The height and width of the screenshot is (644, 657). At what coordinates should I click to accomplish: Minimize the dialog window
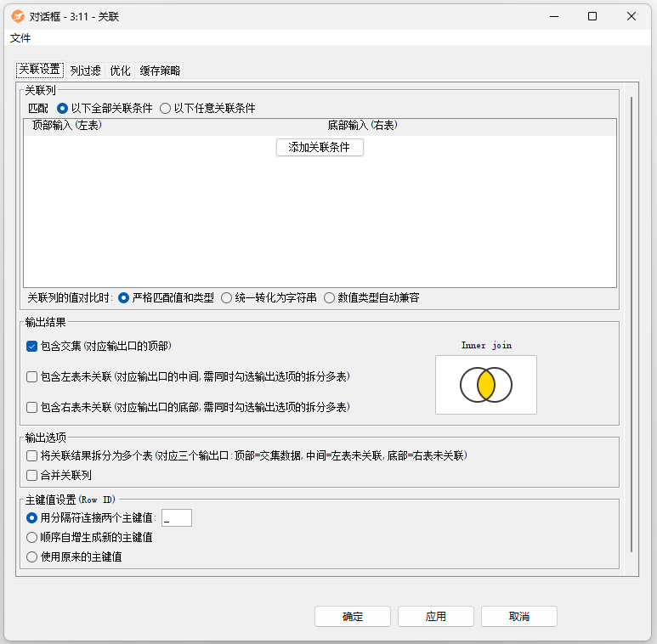[x=554, y=16]
